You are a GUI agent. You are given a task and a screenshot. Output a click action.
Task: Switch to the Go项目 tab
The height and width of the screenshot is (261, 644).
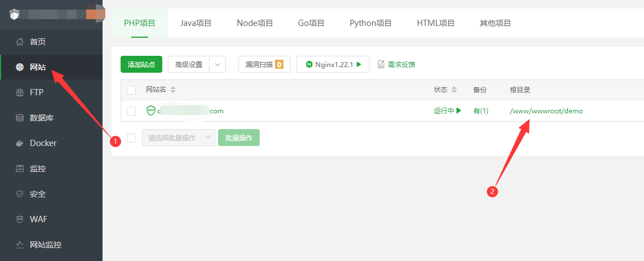coord(312,23)
